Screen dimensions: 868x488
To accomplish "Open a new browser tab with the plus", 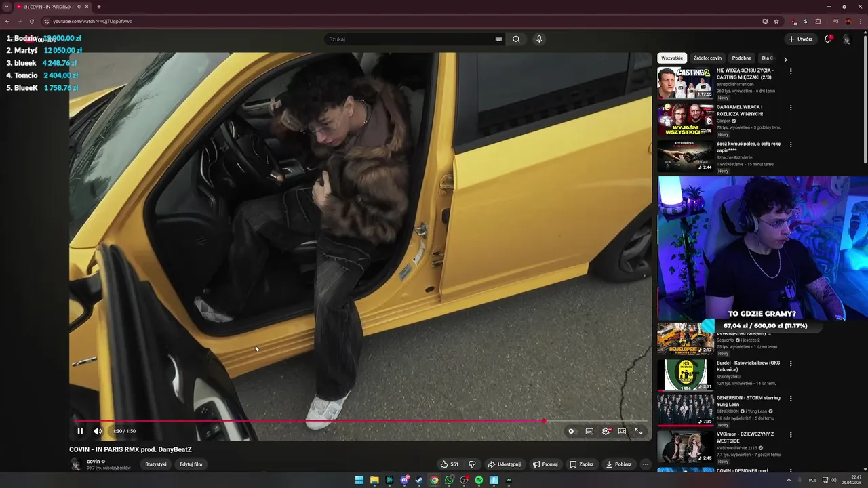I will (x=99, y=7).
